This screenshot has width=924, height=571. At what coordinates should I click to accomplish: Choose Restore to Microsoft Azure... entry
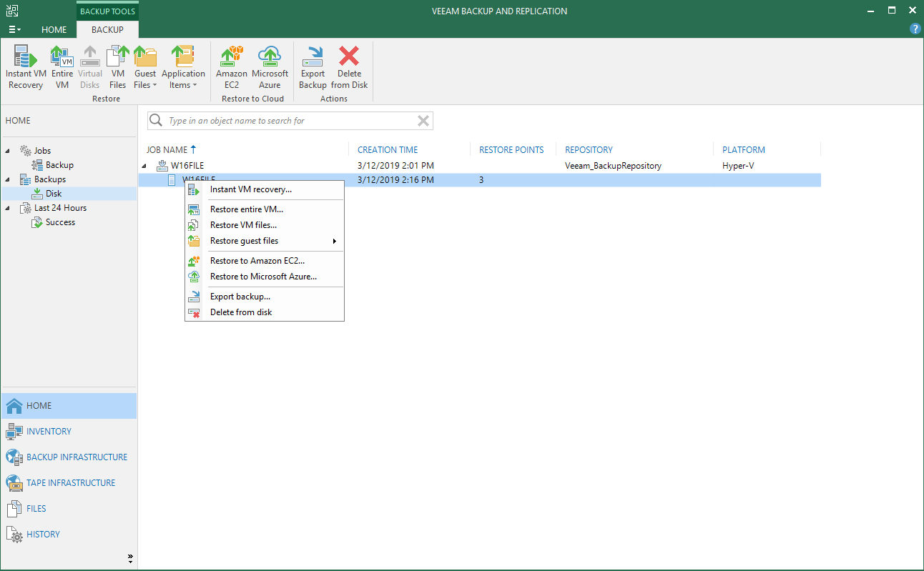pyautogui.click(x=265, y=277)
